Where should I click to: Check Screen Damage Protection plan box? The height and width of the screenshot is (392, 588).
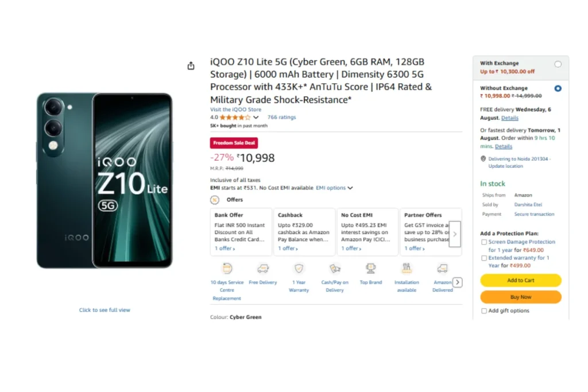pyautogui.click(x=484, y=242)
